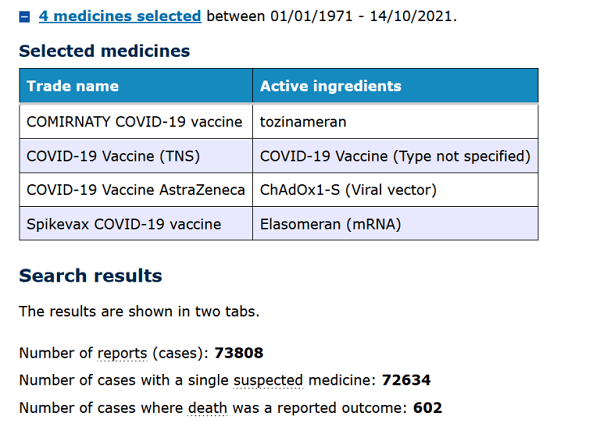Select the COMIRNATY COVID-19 vaccine cell

pos(134,121)
